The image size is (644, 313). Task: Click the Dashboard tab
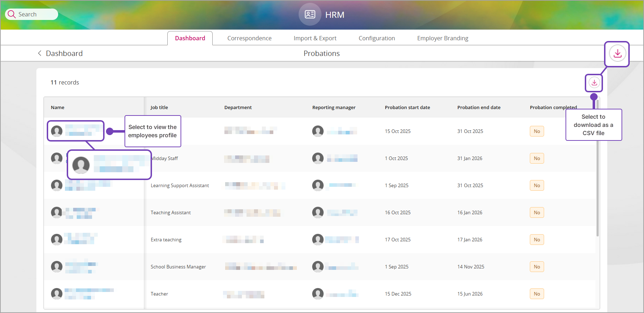click(x=190, y=38)
